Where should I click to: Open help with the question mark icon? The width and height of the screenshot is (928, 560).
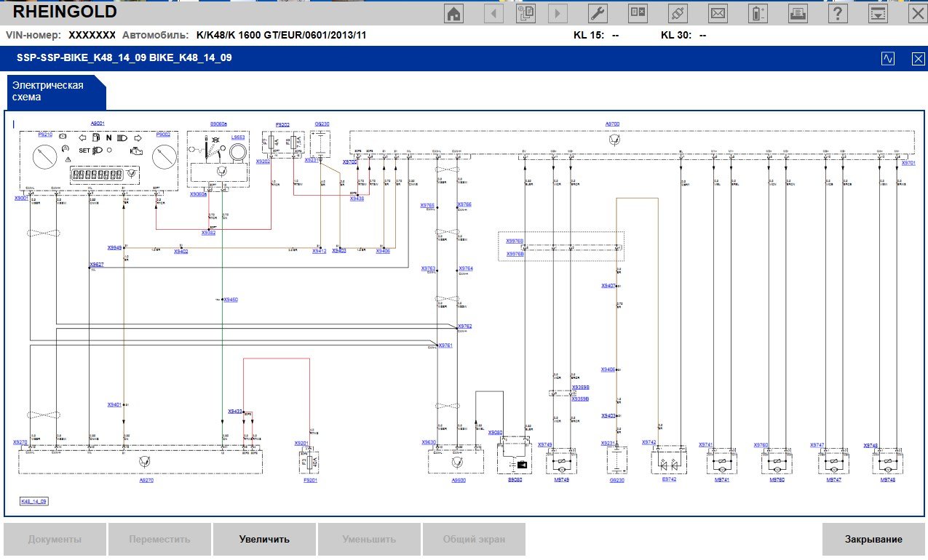click(x=838, y=14)
